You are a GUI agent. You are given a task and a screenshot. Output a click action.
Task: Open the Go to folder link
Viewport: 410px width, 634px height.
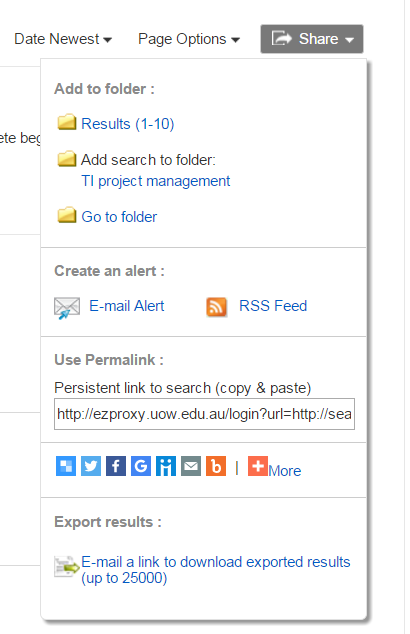click(119, 217)
